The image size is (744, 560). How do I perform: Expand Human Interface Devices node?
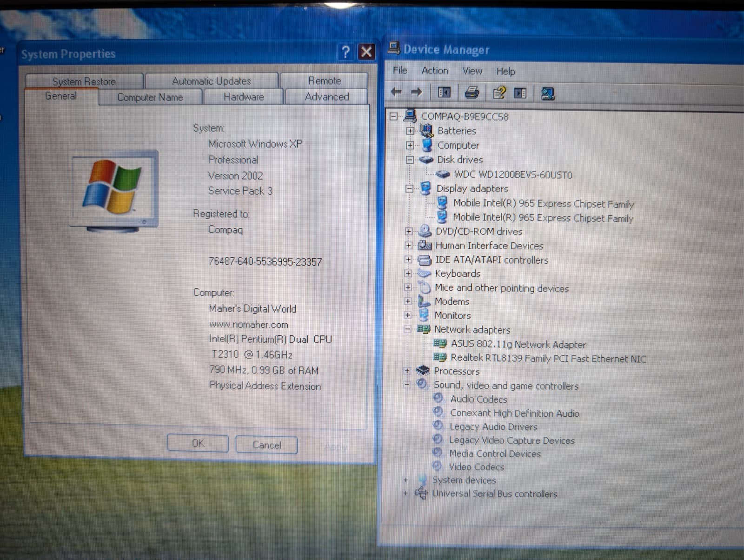408,245
